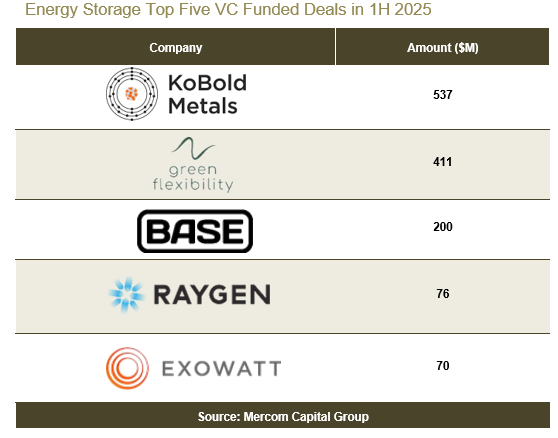This screenshot has width=558, height=438.
Task: Click the 537 amount value
Action: pos(443,95)
